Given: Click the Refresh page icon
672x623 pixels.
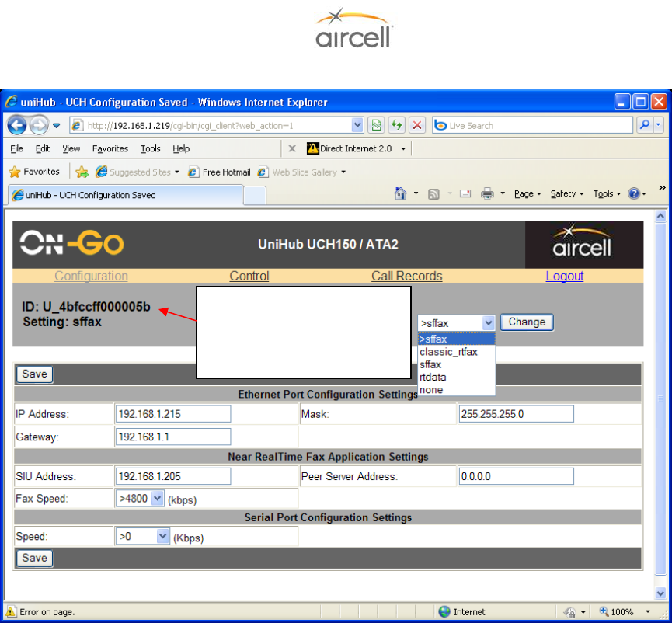Looking at the screenshot, I should 396,126.
